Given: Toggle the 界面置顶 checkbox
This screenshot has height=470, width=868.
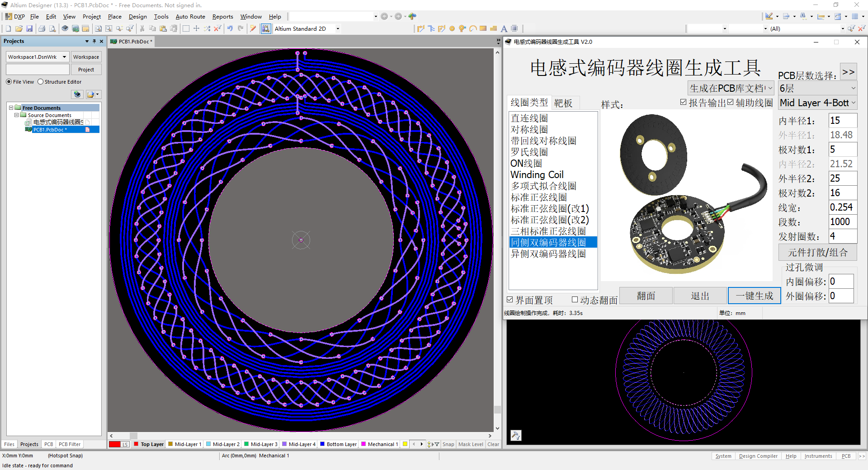Looking at the screenshot, I should click(510, 300).
